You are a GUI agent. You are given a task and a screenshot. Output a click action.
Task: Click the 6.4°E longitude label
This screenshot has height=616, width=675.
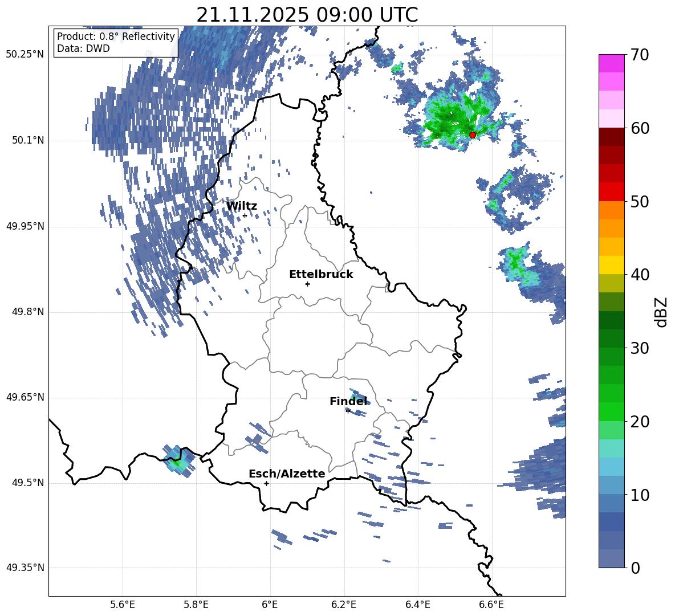pyautogui.click(x=417, y=605)
